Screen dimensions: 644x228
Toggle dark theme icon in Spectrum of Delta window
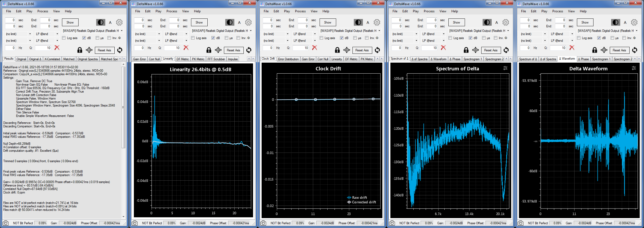click(487, 22)
